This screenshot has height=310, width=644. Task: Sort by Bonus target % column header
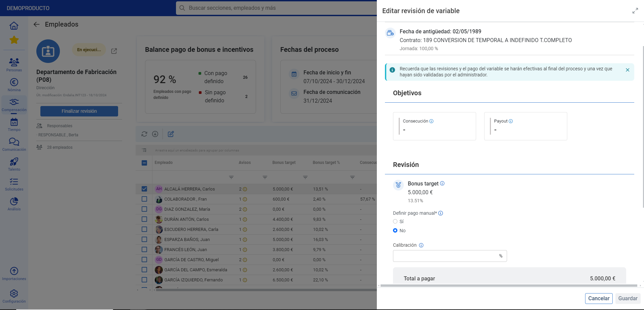pos(326,163)
